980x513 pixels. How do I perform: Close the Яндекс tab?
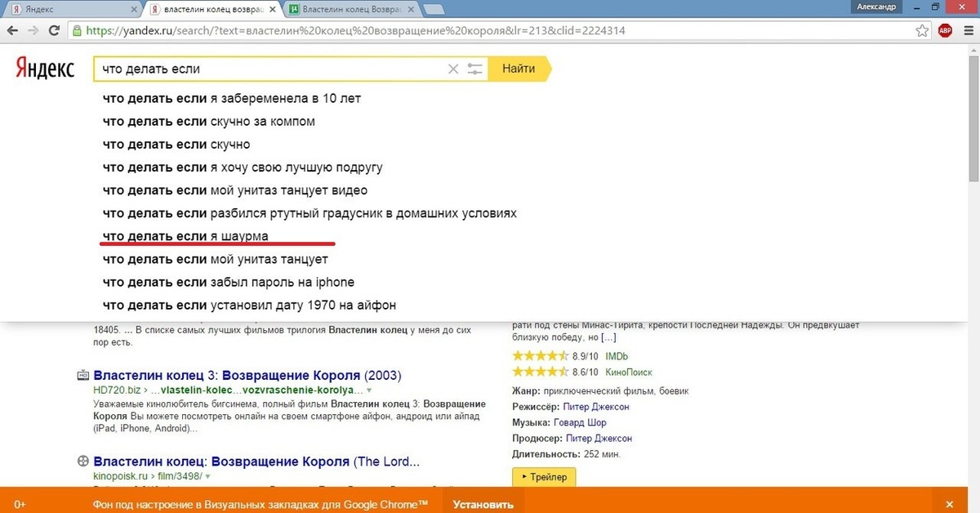134,10
